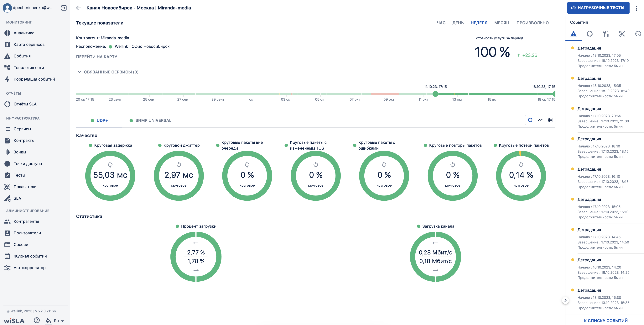Click the timeline range start handle
The width and height of the screenshot is (644, 325).
pos(435,94)
